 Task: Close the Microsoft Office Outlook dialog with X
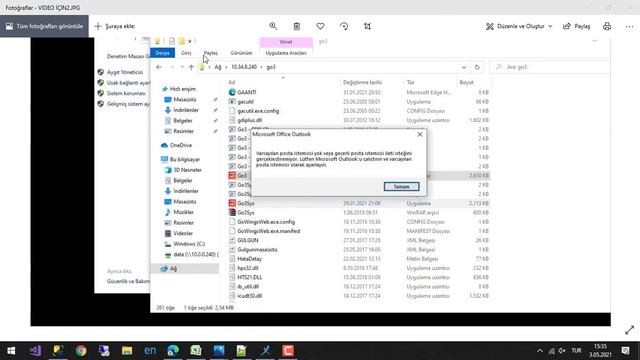[420, 134]
